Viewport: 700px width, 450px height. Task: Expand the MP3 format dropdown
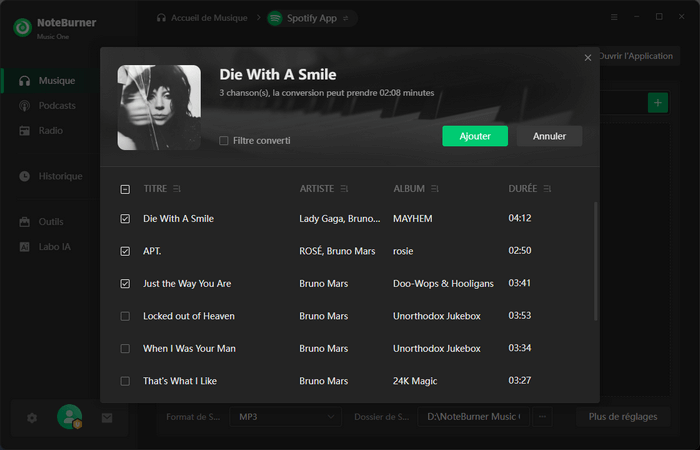(x=286, y=416)
